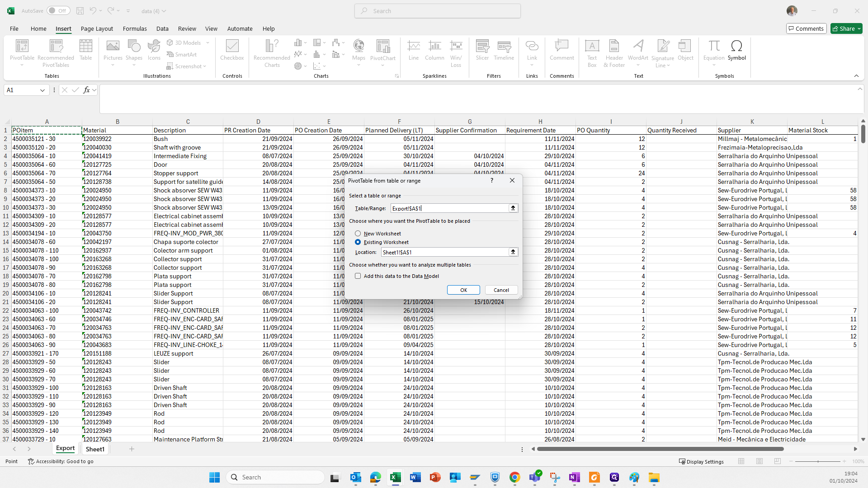The height and width of the screenshot is (488, 868).
Task: Click Cancel in PivotTable dialog
Action: coord(501,290)
